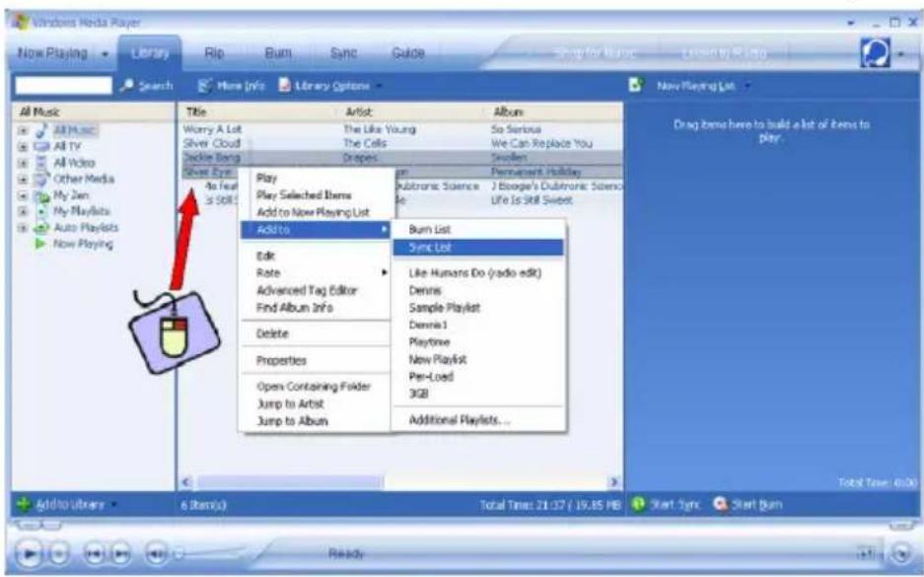Expand the All Video tree node
Viewport: 924px width, 577px height.
(23, 163)
